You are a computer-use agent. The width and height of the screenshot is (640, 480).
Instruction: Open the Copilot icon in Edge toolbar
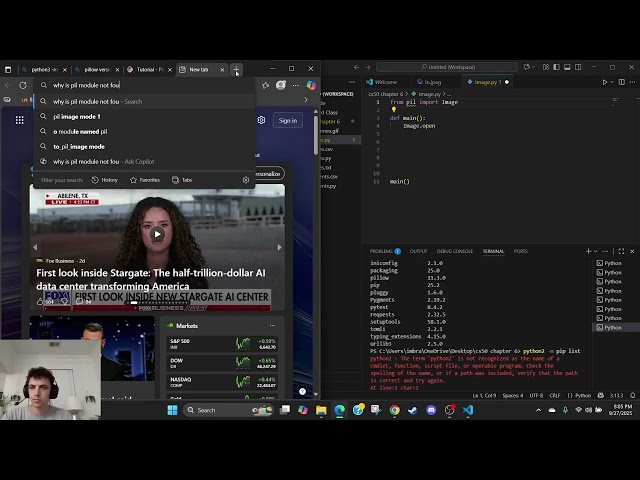coord(311,85)
